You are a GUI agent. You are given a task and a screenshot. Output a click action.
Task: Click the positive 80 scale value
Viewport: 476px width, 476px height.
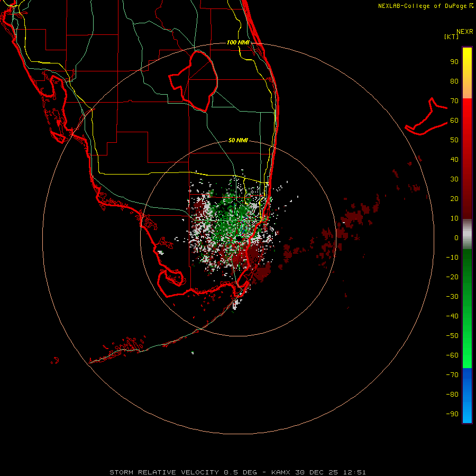[x=454, y=81]
